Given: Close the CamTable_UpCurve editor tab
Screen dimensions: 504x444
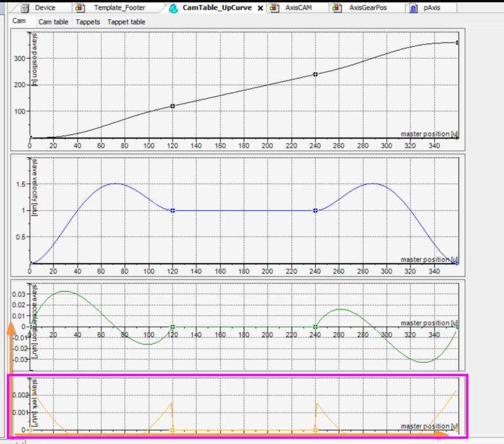Looking at the screenshot, I should coord(261,9).
